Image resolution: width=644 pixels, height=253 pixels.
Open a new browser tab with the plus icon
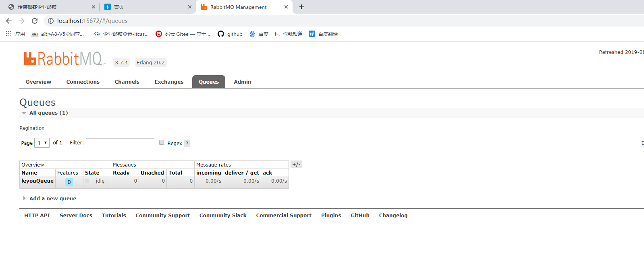[301, 7]
